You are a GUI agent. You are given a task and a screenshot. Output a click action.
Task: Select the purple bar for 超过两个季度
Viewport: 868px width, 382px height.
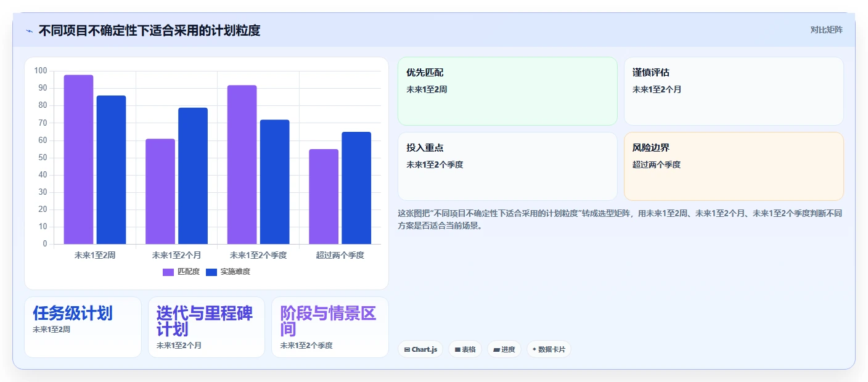coord(324,197)
